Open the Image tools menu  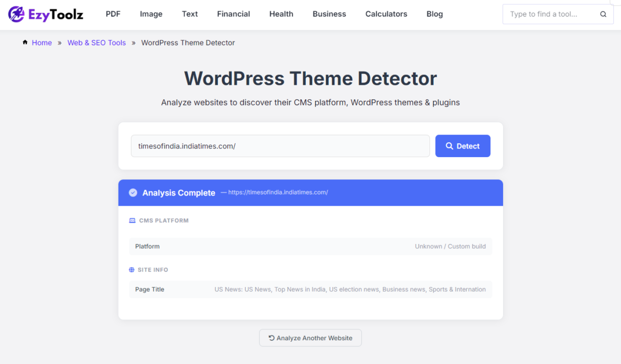(x=151, y=14)
